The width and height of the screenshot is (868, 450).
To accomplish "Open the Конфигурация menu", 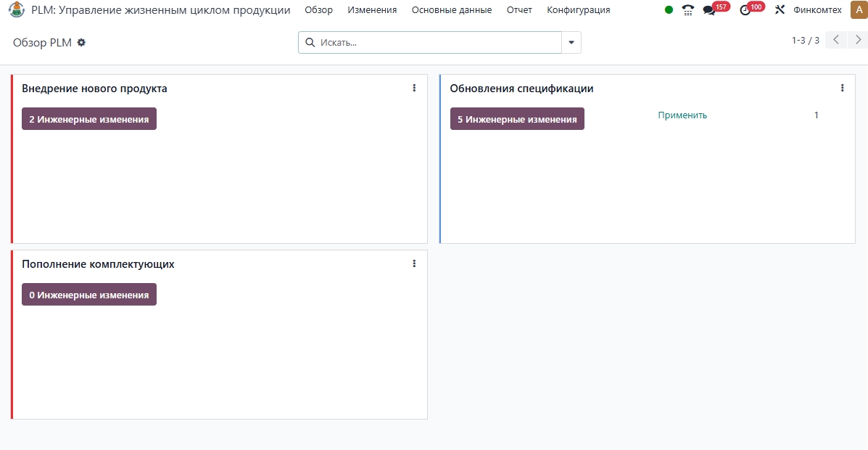I will 578,10.
